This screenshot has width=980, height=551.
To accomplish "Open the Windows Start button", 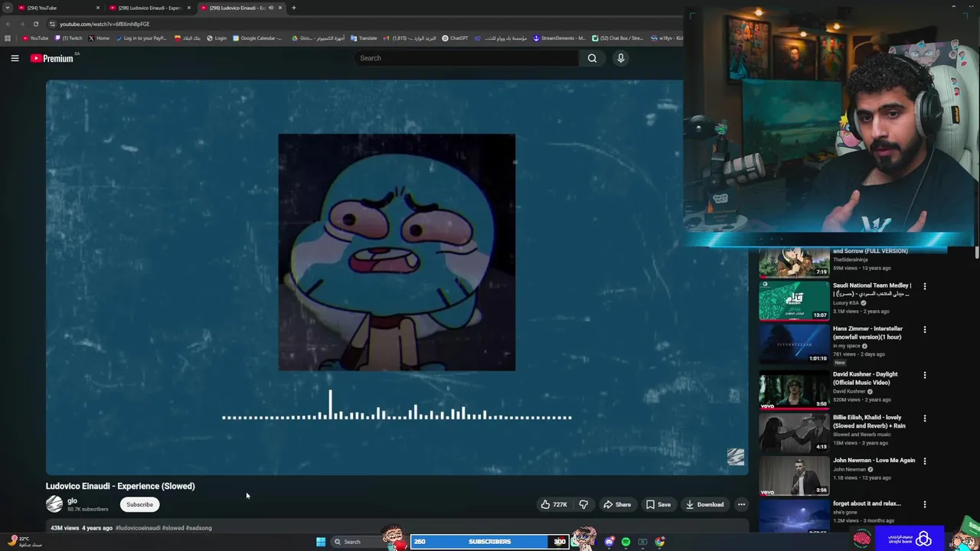I will click(x=321, y=542).
